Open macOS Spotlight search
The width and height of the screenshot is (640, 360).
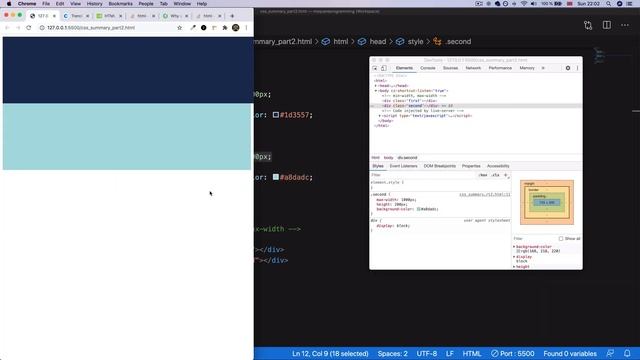tap(608, 4)
